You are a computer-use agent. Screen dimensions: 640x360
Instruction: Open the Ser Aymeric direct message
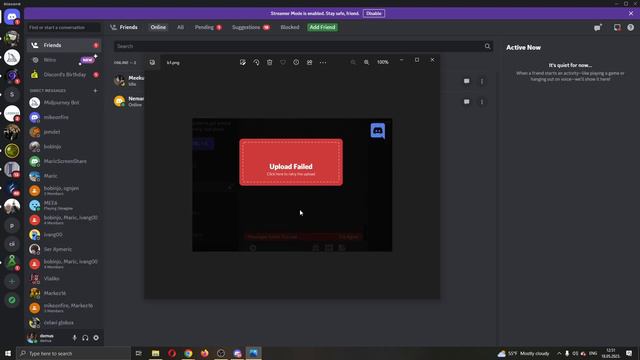(x=64, y=249)
